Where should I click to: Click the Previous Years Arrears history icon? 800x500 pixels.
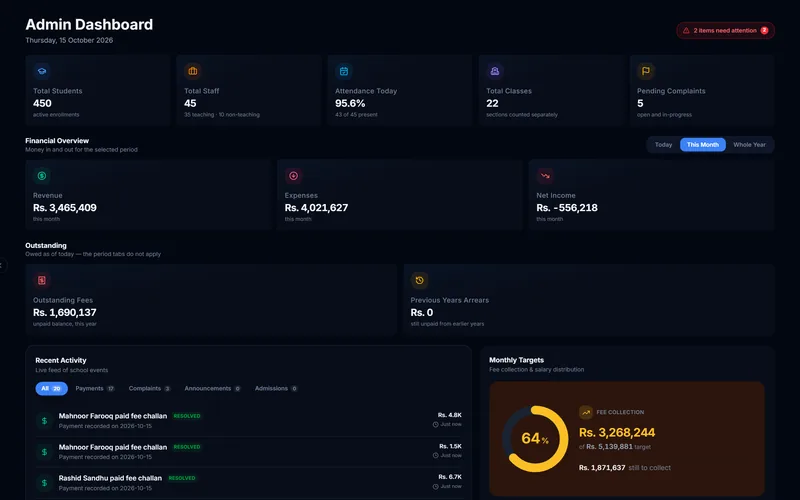[419, 281]
